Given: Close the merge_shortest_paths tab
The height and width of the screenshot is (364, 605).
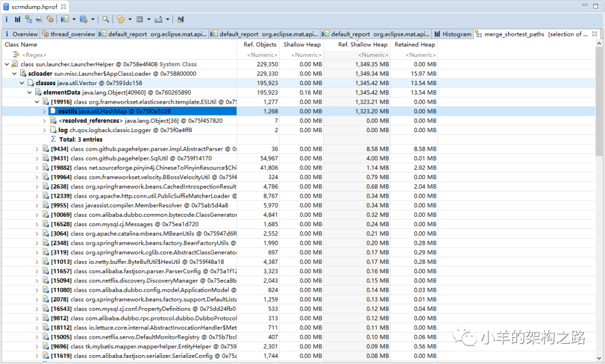Looking at the screenshot, I should [x=594, y=34].
